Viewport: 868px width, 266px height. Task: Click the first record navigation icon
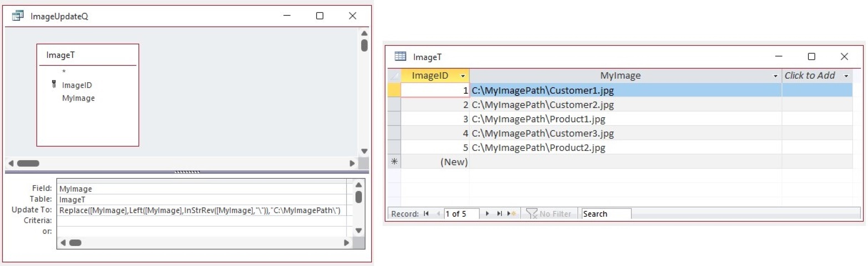(426, 214)
